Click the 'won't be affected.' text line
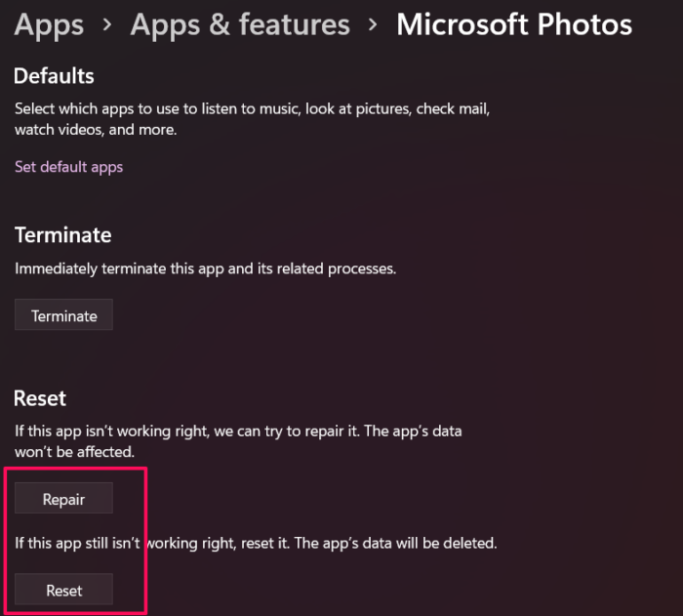Screen dimensions: 683x616 73,453
